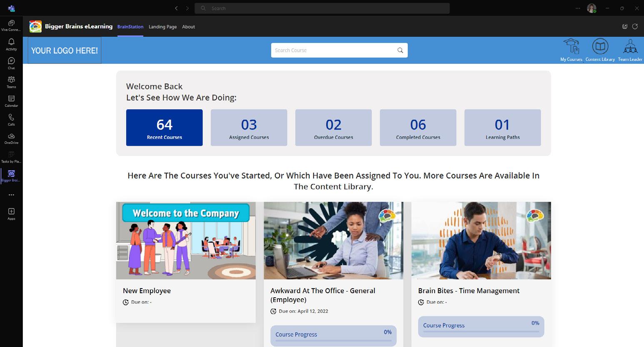Select the Bigger Brains sidebar app
Image resolution: width=644 pixels, height=347 pixels.
pyautogui.click(x=11, y=176)
